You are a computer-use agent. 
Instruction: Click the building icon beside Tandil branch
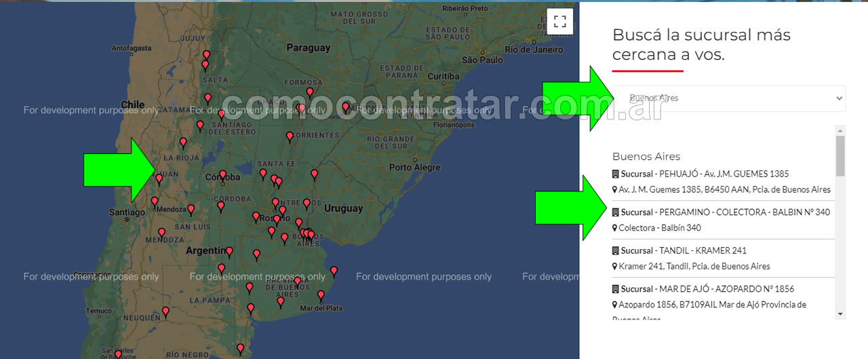click(x=616, y=250)
